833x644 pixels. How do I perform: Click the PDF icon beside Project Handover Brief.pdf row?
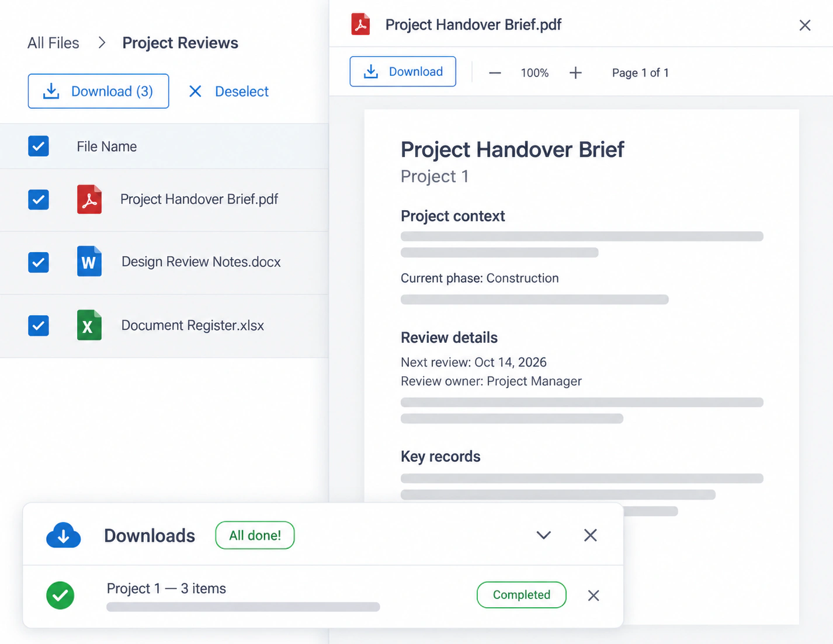pyautogui.click(x=89, y=199)
